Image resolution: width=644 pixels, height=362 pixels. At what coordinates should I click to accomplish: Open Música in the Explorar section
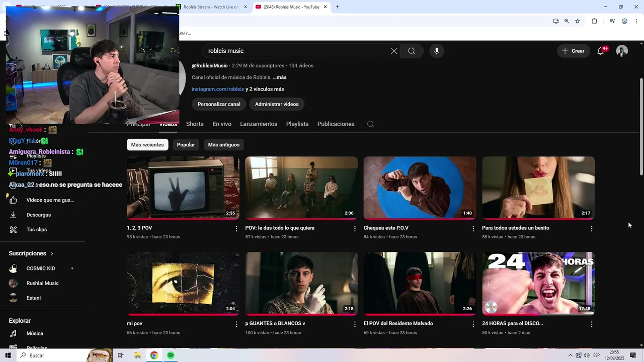coord(43,333)
